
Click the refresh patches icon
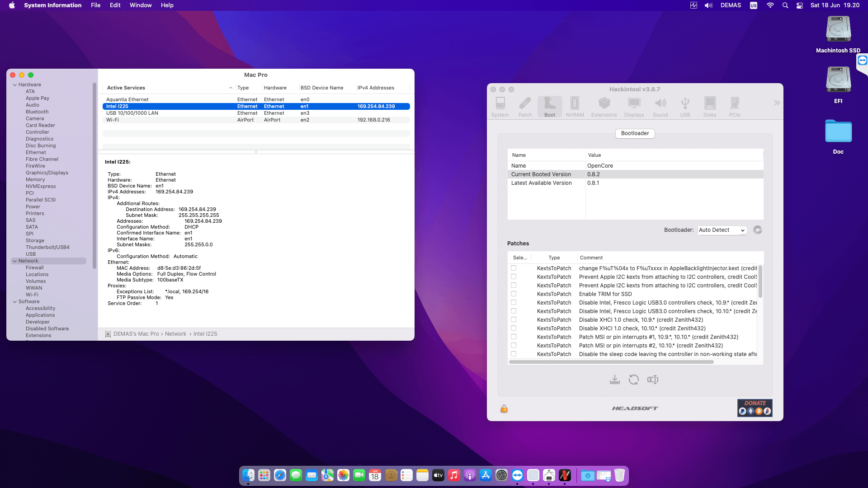[x=633, y=380]
